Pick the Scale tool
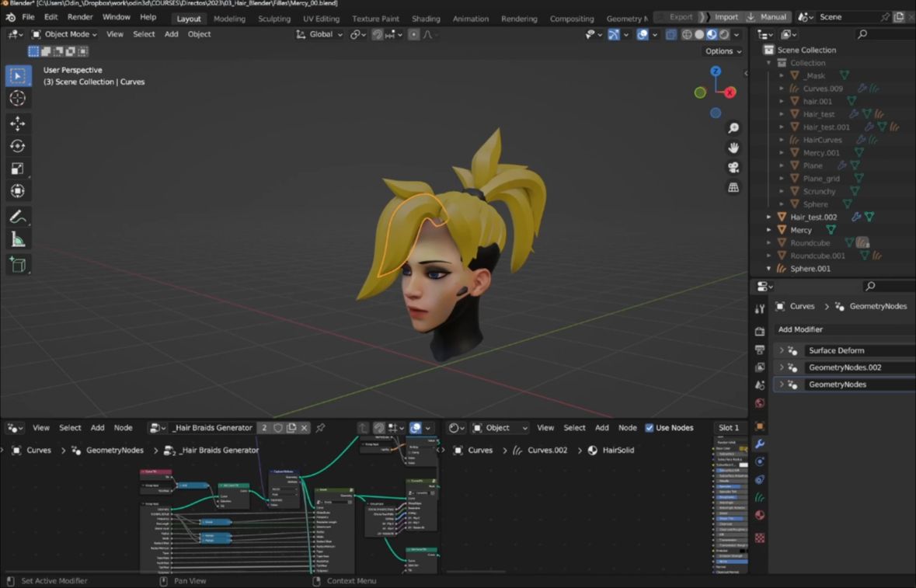Screen dimensions: 916x588 coord(18,169)
